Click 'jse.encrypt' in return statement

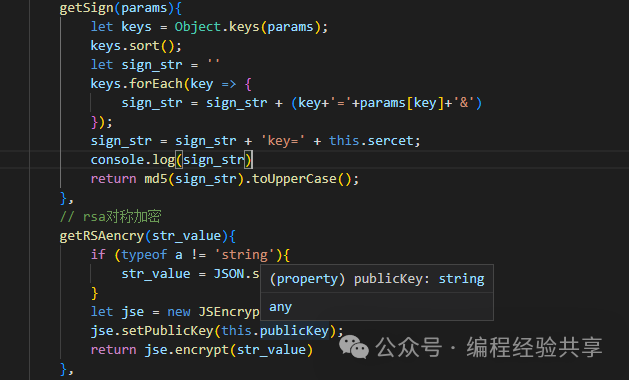click(187, 350)
